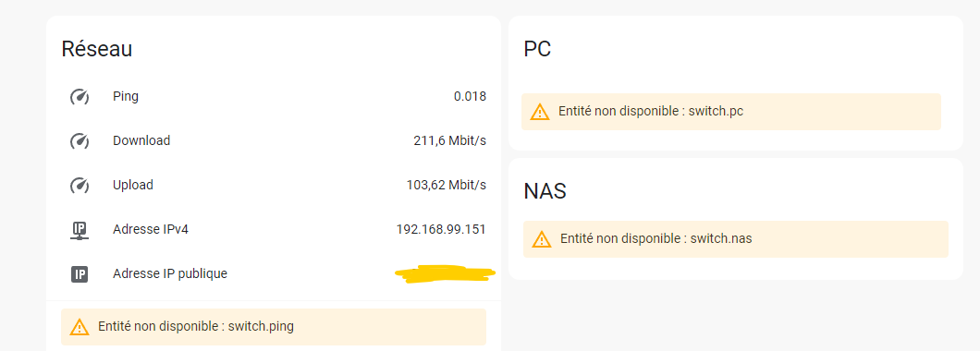Select the Adresse IPv4 label
The width and height of the screenshot is (980, 351).
[x=151, y=229]
